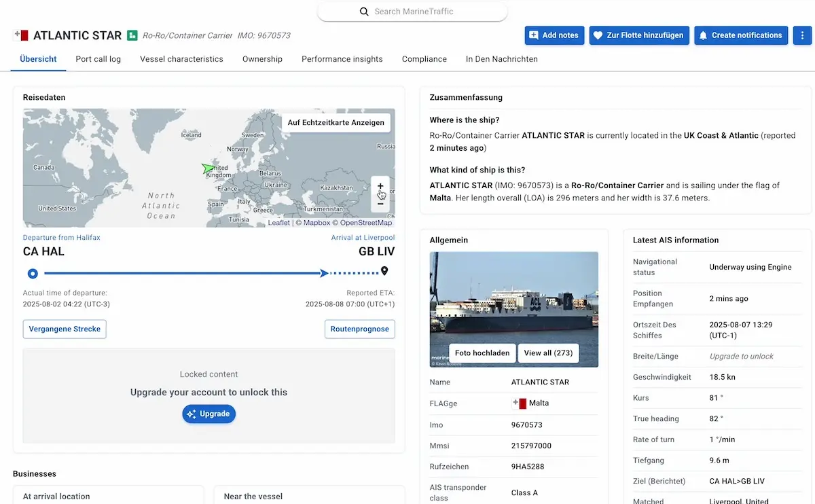Click the green ship marker on map
Image resolution: width=815 pixels, height=504 pixels.
pyautogui.click(x=208, y=168)
